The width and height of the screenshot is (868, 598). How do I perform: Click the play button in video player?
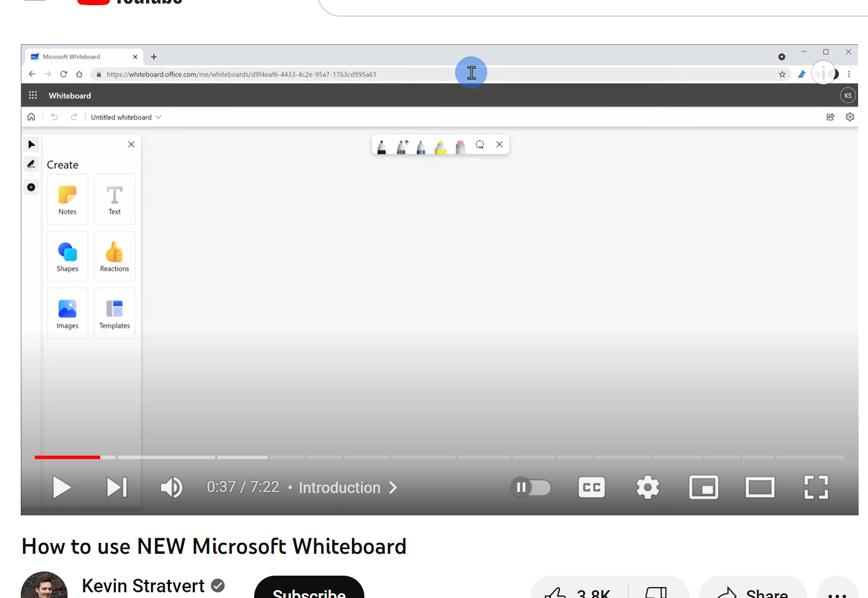(x=62, y=487)
